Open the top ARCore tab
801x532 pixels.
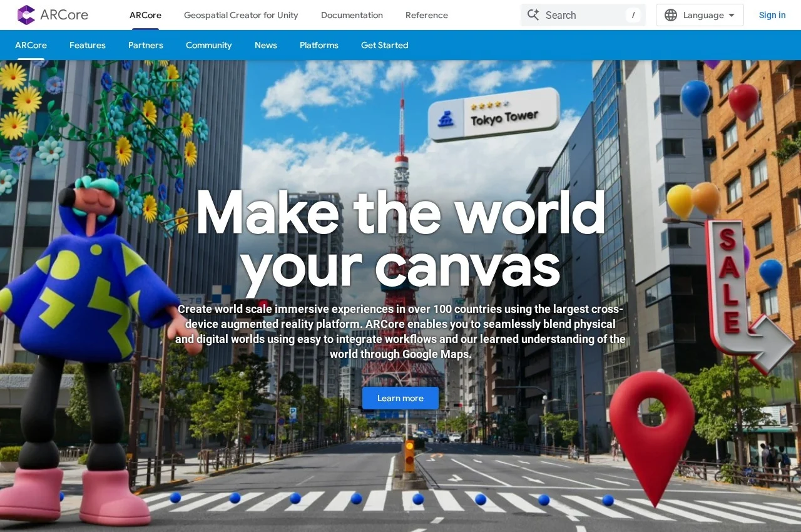pos(145,15)
